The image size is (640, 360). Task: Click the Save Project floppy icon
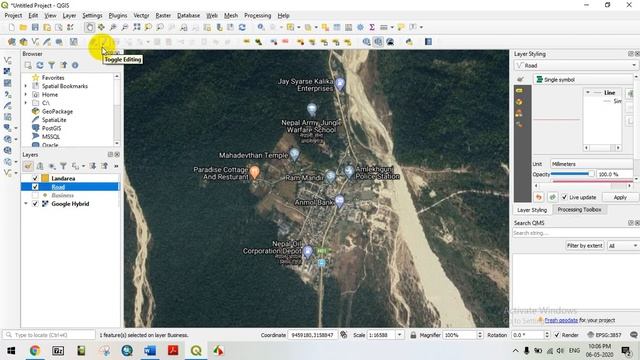[x=35, y=27]
